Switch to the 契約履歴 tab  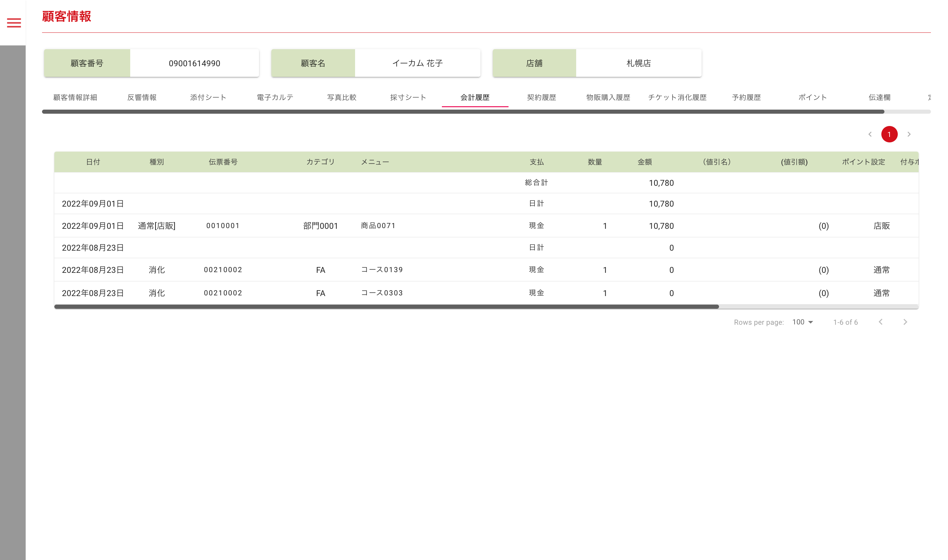click(541, 97)
